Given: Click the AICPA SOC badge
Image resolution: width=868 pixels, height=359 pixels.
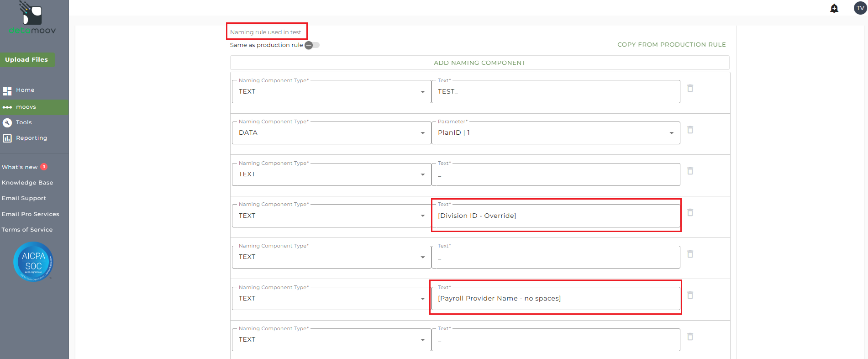Looking at the screenshot, I should click(33, 262).
